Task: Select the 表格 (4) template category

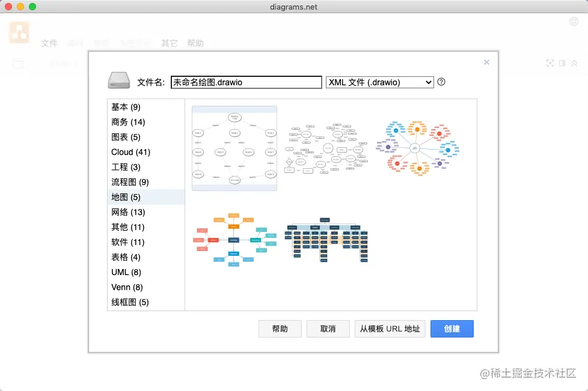Action: pos(146,257)
